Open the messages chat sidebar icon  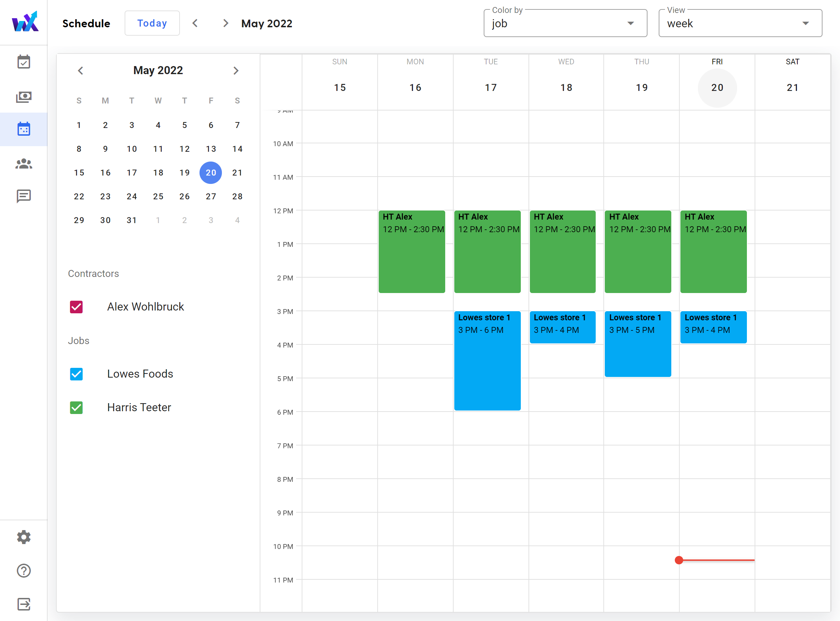coord(24,196)
